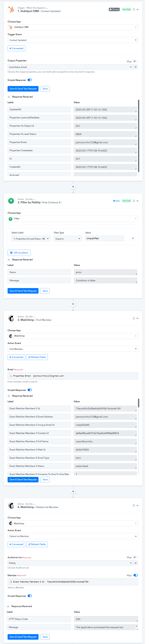Collapse Response Received in Filter step
Viewport: 145px width, 644px height.
9,260
